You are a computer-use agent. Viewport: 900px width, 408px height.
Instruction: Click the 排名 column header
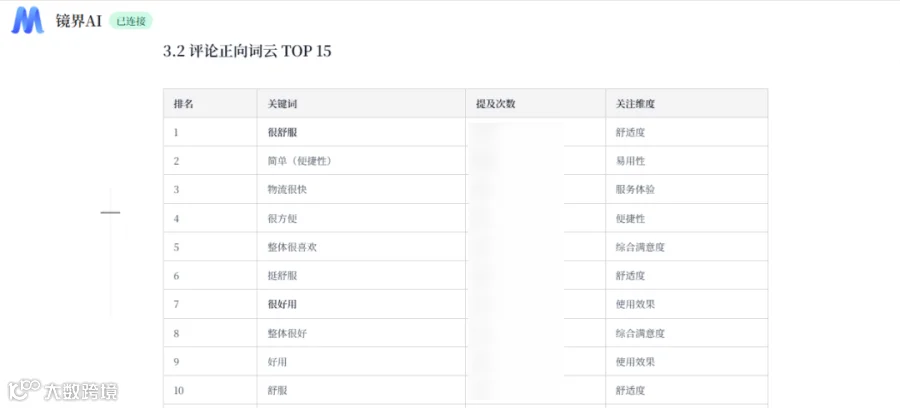(210, 103)
